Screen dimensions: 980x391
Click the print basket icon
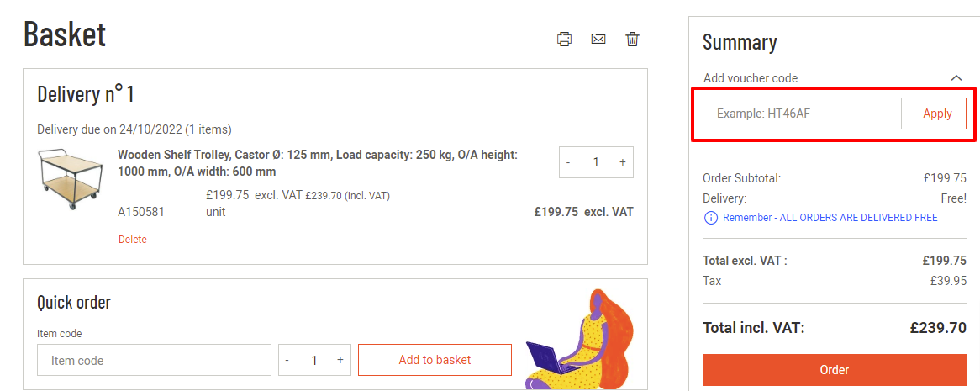(x=565, y=39)
